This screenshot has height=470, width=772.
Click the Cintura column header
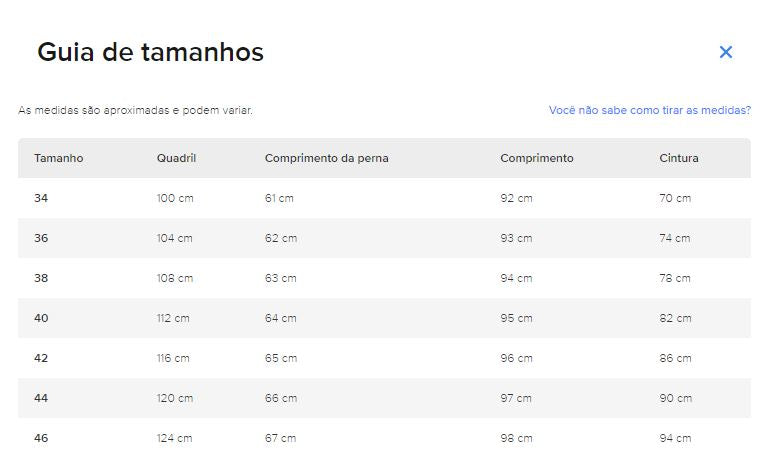679,158
